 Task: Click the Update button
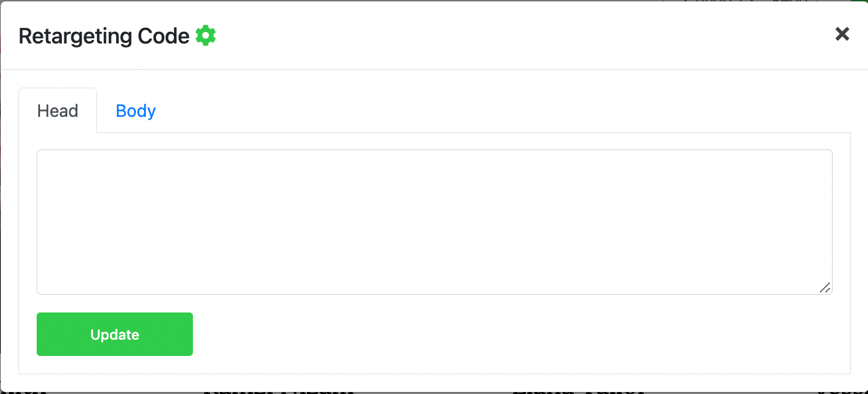pos(115,334)
